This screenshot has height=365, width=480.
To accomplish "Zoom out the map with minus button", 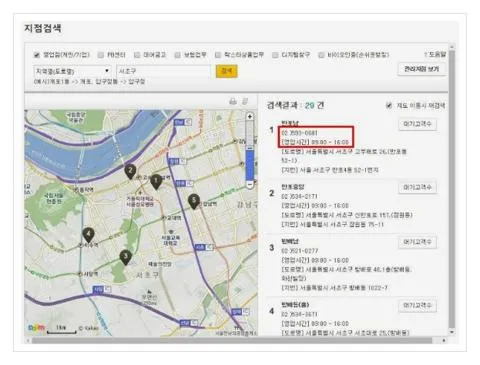I will tap(250, 184).
